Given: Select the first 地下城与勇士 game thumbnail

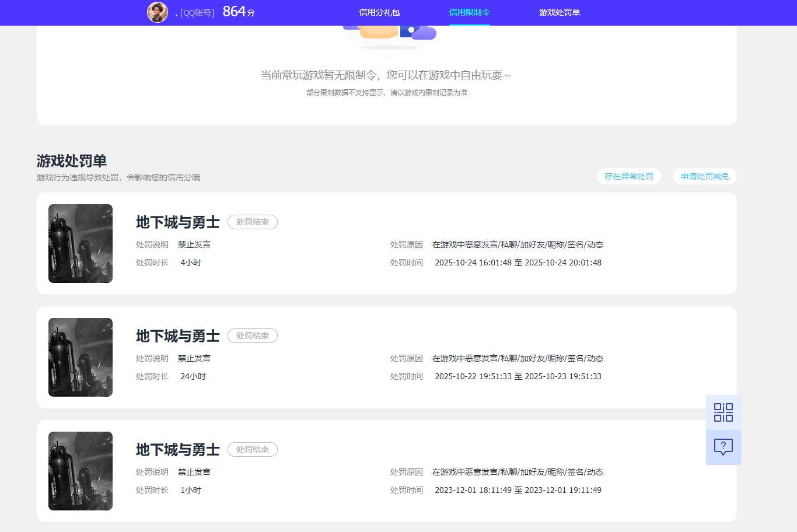Looking at the screenshot, I should tap(80, 243).
